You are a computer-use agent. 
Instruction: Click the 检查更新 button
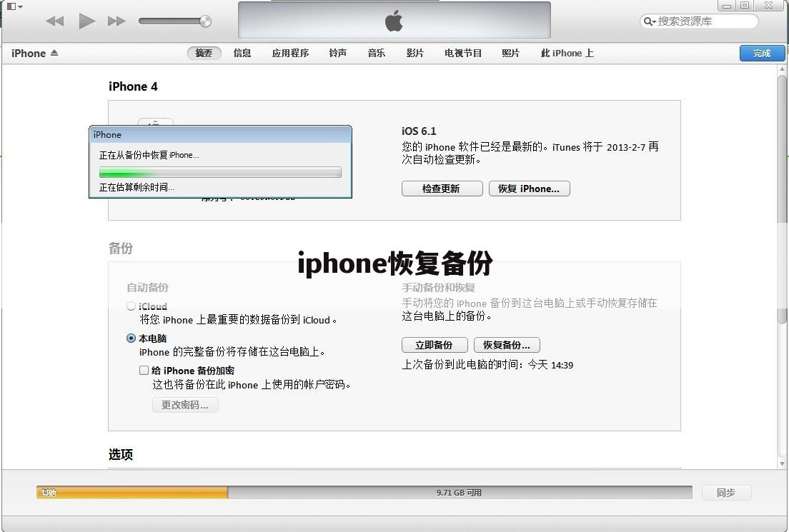pos(442,189)
